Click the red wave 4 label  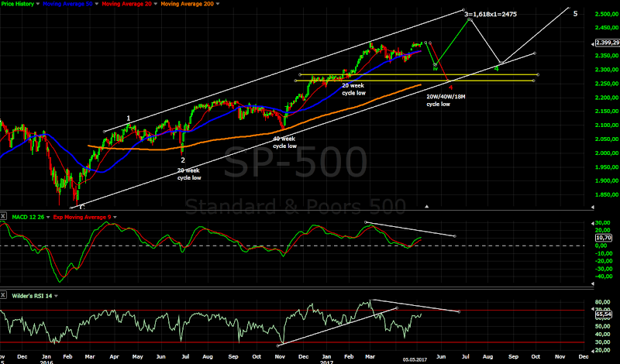(450, 87)
